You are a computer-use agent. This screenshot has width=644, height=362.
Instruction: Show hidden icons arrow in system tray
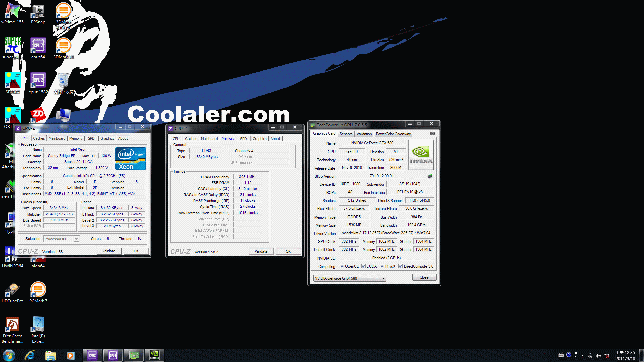(582, 355)
